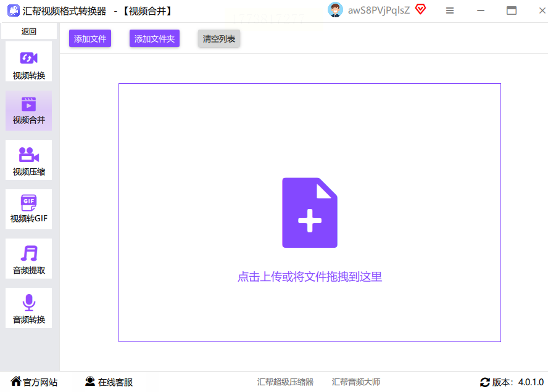
Task: Select the 视频合并 video merge icon
Action: tap(28, 104)
